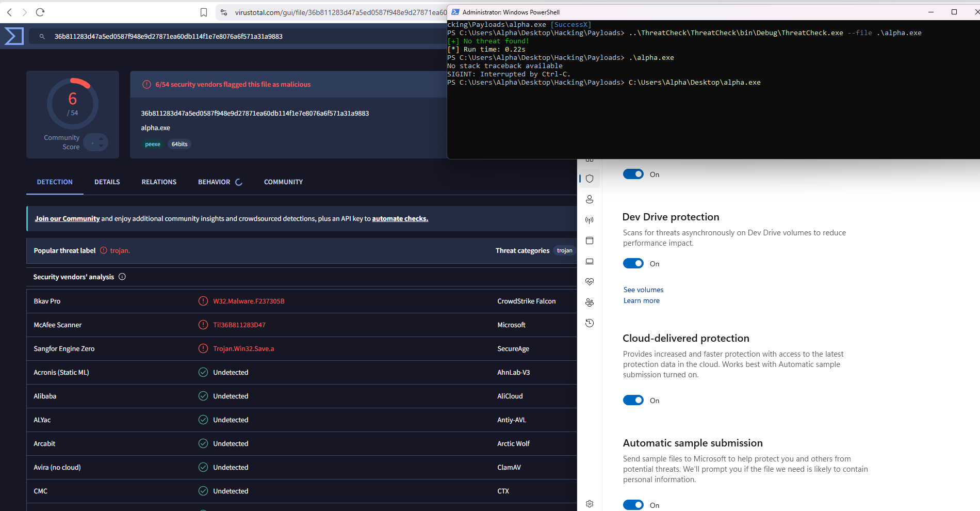Screen dimensions: 980x511
Task: Open Protection history clock icon
Action: [590, 323]
